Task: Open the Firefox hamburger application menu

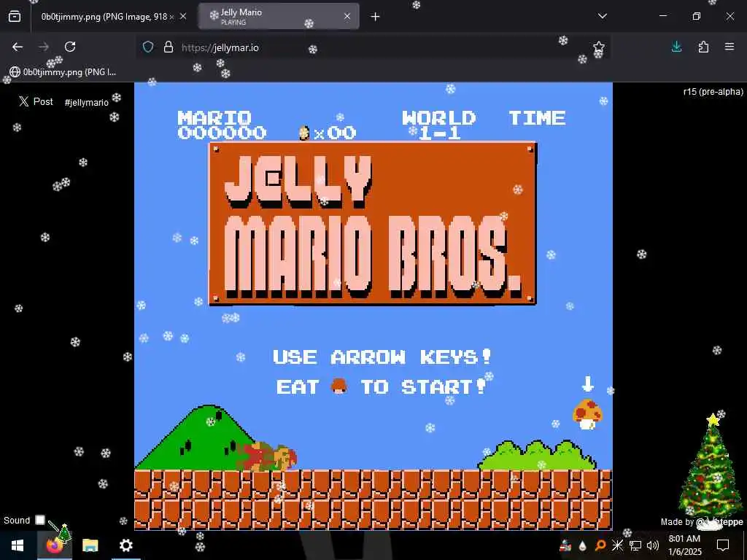Action: (x=729, y=47)
